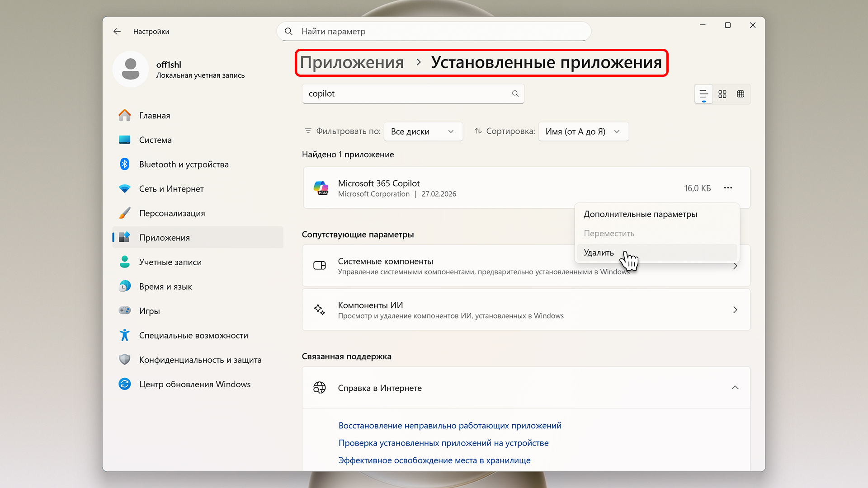Click the search magnifier in apps filter box
Screen dimensions: 868x488
515,94
